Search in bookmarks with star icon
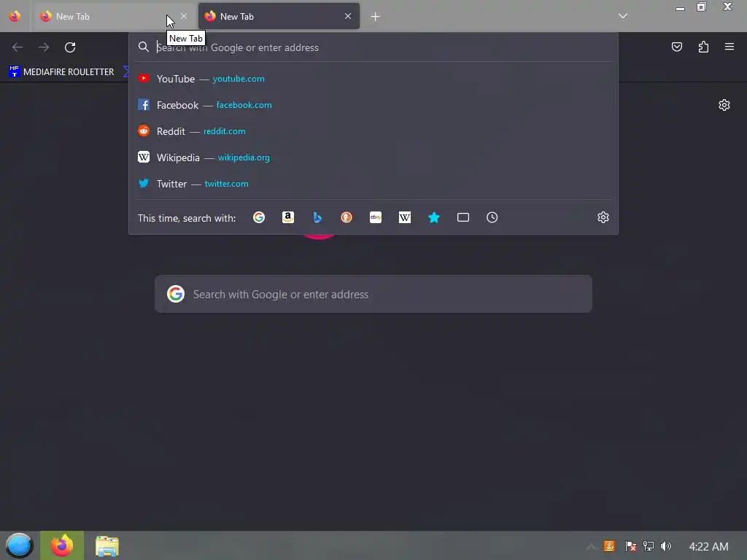This screenshot has height=560, width=747. [434, 217]
